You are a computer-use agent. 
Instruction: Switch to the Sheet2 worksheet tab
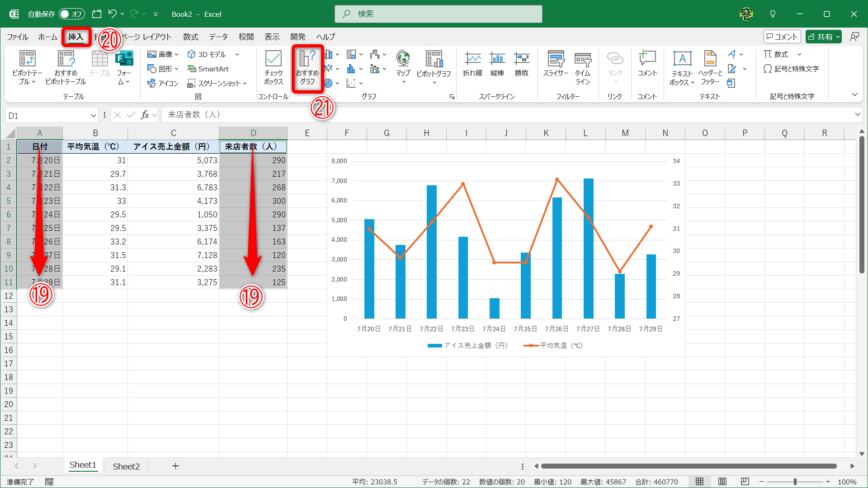coord(126,466)
